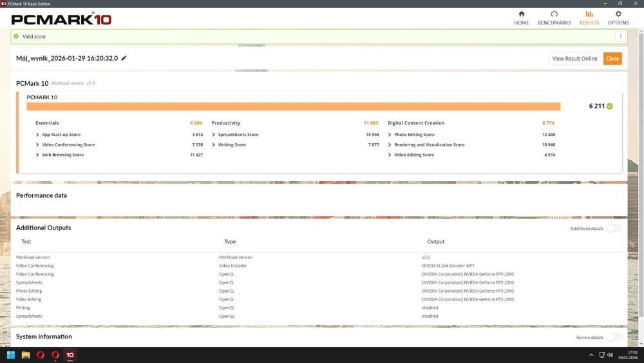
Task: Click the Productivity score 11 083
Action: pos(371,123)
